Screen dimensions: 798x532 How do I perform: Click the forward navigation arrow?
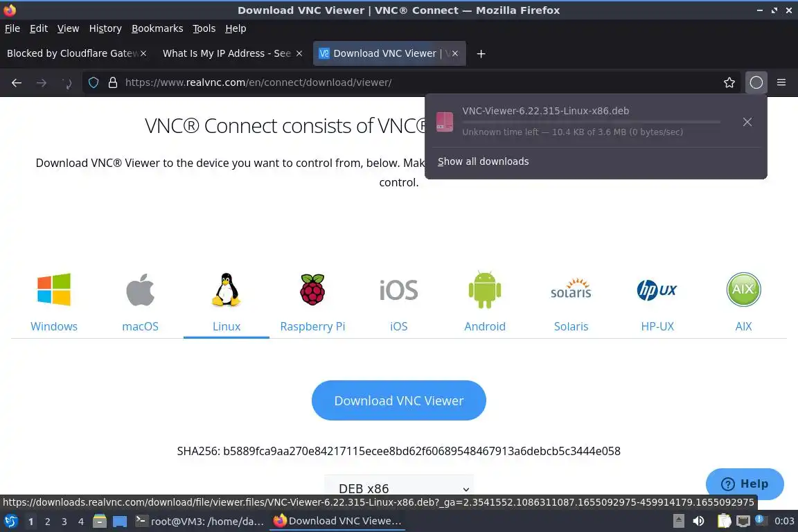(42, 82)
